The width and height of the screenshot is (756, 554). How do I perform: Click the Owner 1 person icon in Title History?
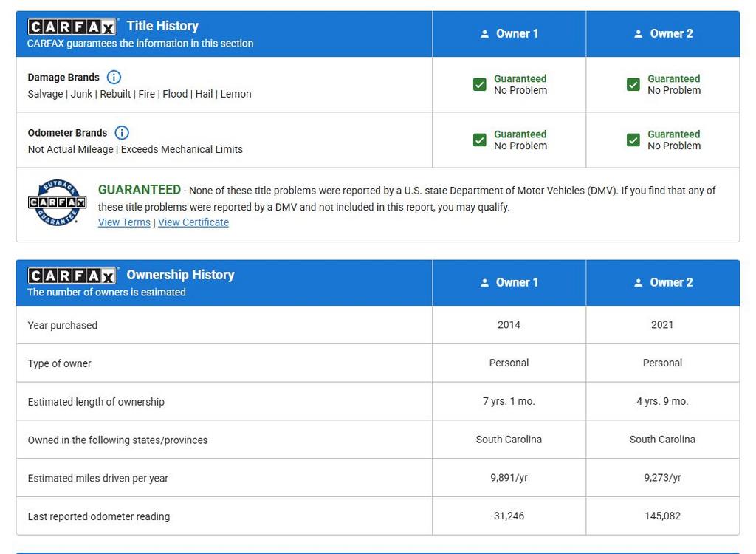pos(484,34)
